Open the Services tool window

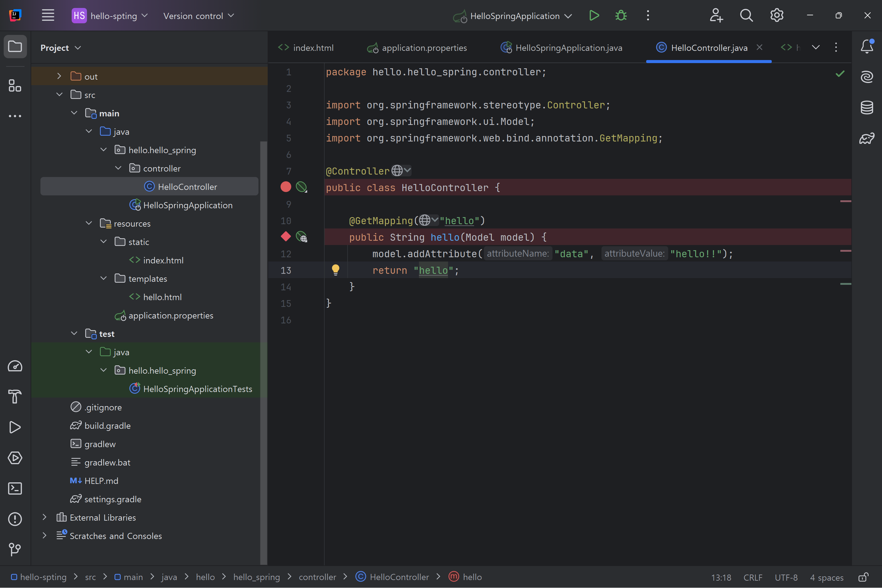point(15,458)
